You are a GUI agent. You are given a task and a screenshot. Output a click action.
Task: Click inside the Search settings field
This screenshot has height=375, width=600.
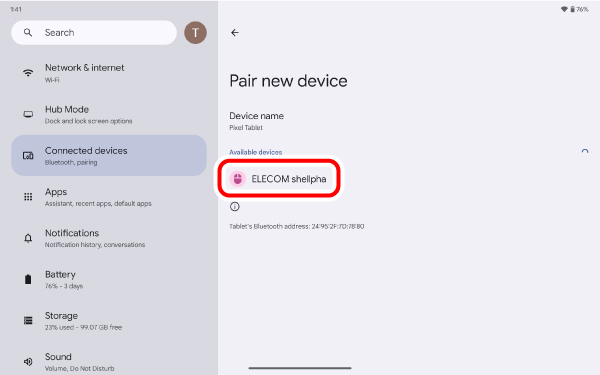[x=94, y=33]
